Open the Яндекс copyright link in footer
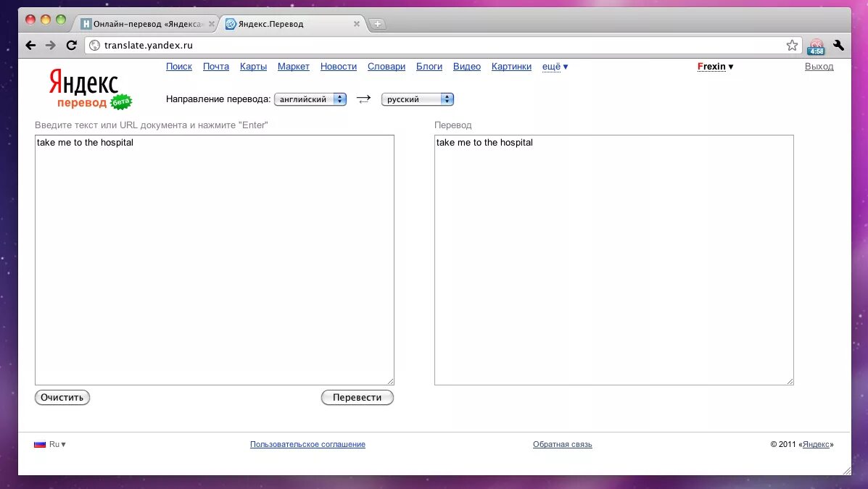Viewport: 868px width, 489px height. tap(816, 444)
